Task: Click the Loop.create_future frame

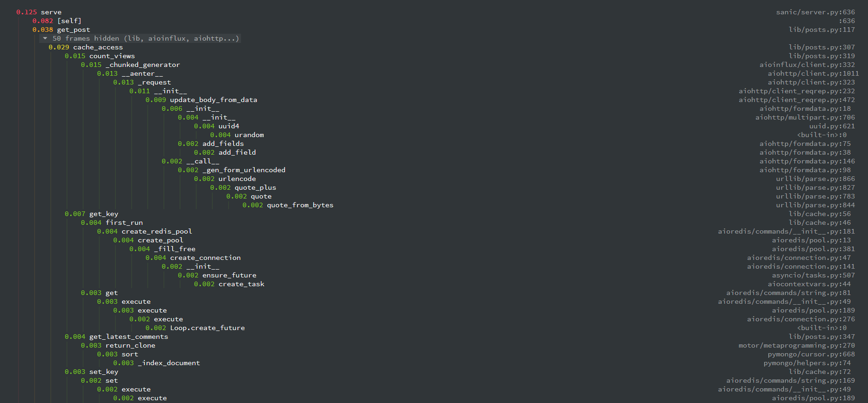Action: point(207,328)
